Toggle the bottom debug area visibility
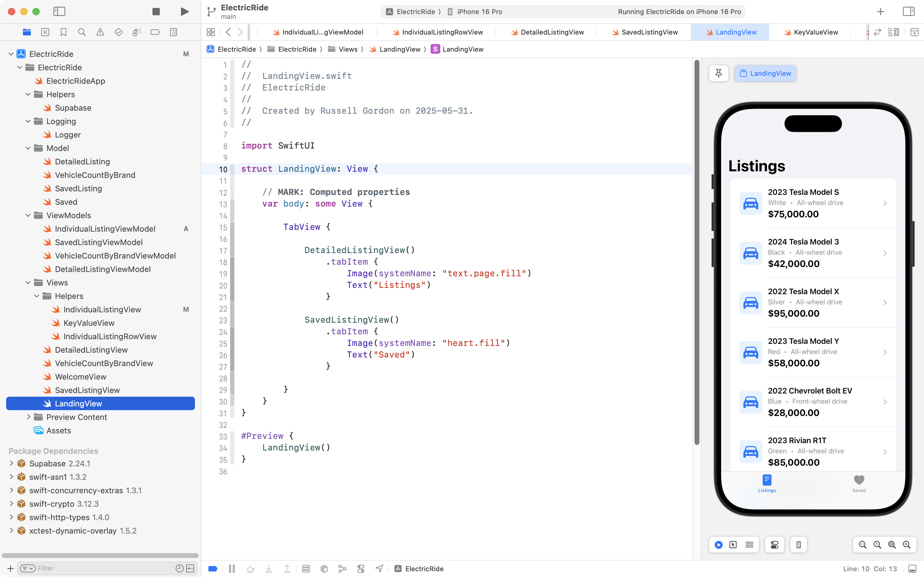This screenshot has height=577, width=924. click(912, 569)
